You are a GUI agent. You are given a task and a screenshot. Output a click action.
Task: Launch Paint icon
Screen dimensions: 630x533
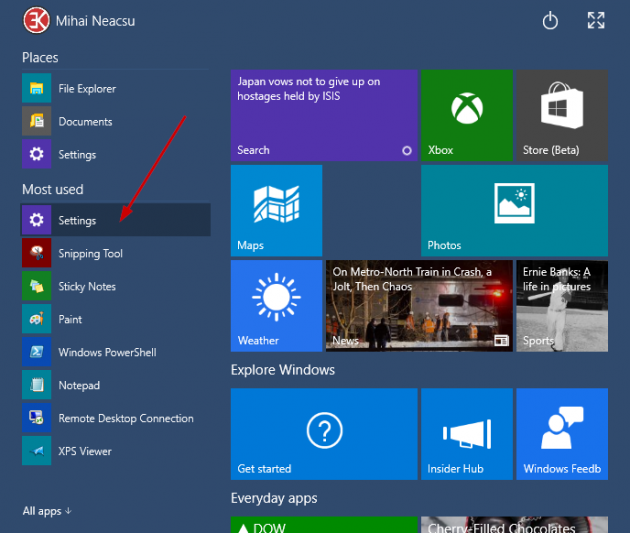(x=37, y=319)
